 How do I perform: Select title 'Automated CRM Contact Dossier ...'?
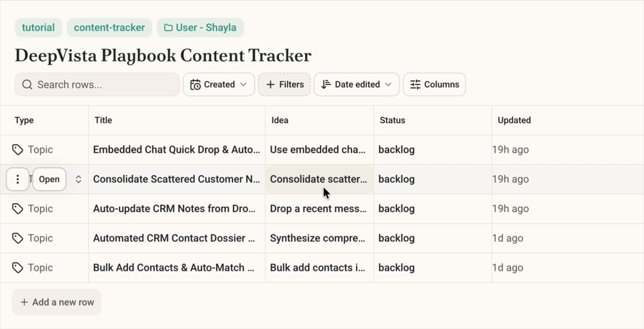(174, 238)
